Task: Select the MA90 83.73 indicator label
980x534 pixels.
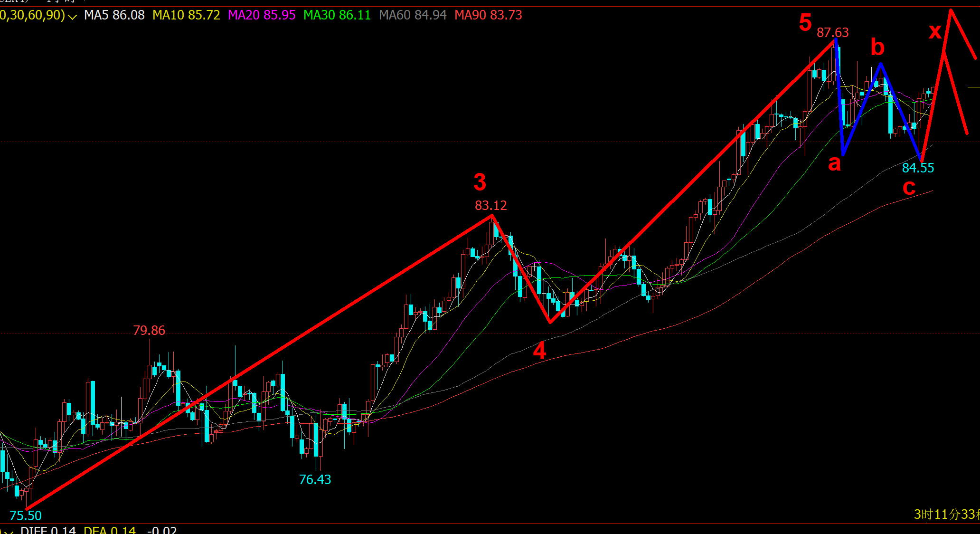Action: (x=488, y=15)
